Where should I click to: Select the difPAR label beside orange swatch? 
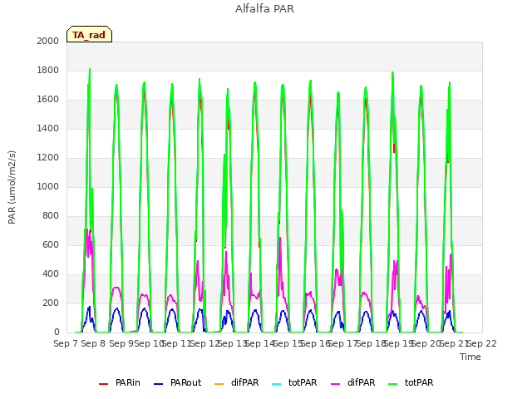244,382
